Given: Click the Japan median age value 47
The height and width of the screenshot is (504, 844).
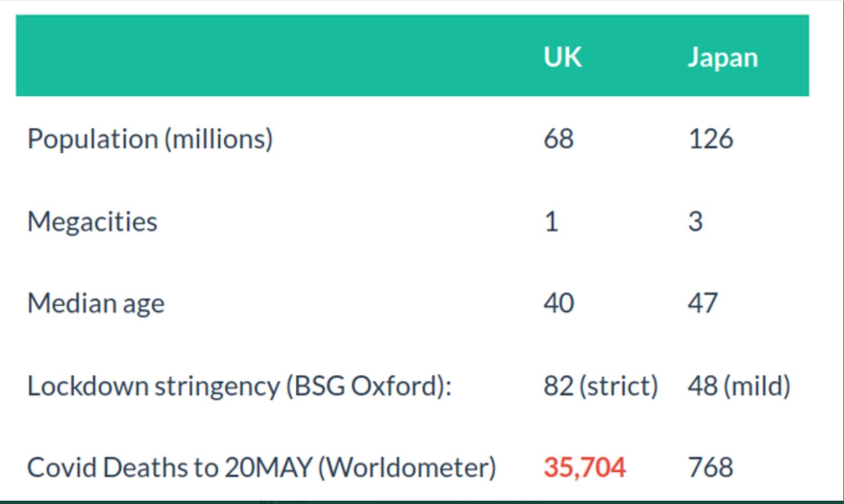Looking at the screenshot, I should [x=703, y=303].
